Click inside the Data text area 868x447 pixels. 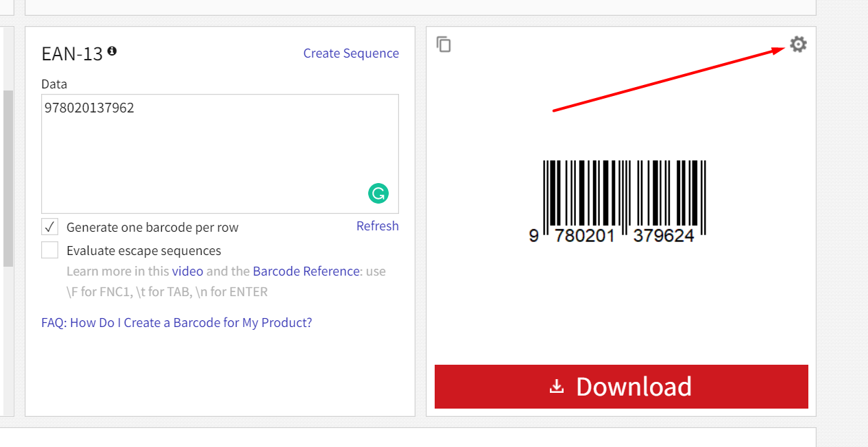pyautogui.click(x=220, y=154)
